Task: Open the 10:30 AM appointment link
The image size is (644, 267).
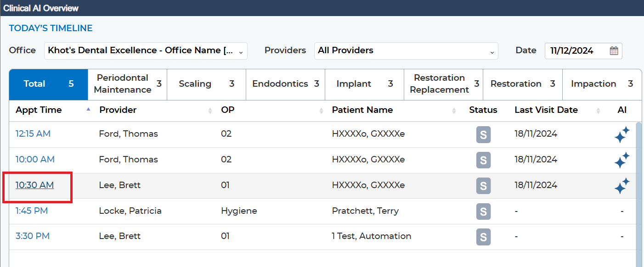Action: (34, 185)
